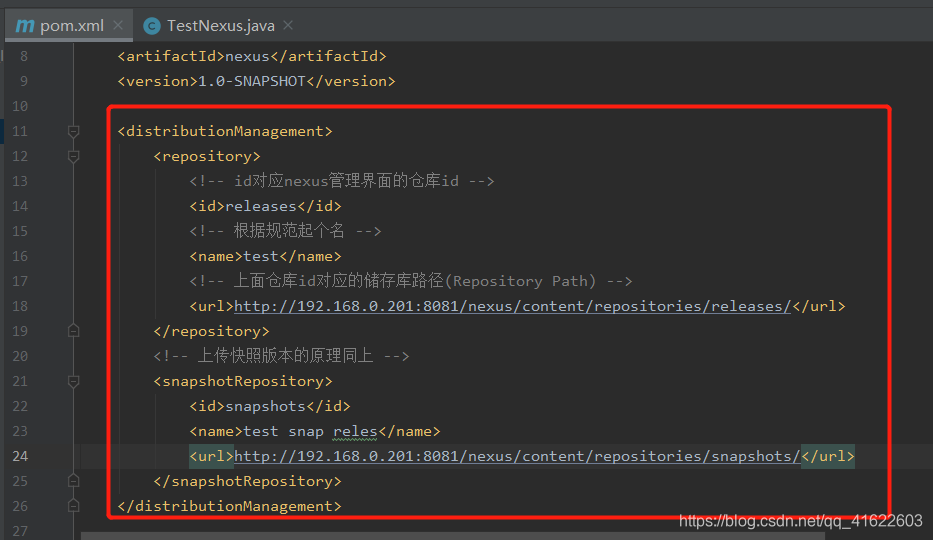The height and width of the screenshot is (540, 933).
Task: Click the name test line
Action: point(265,256)
